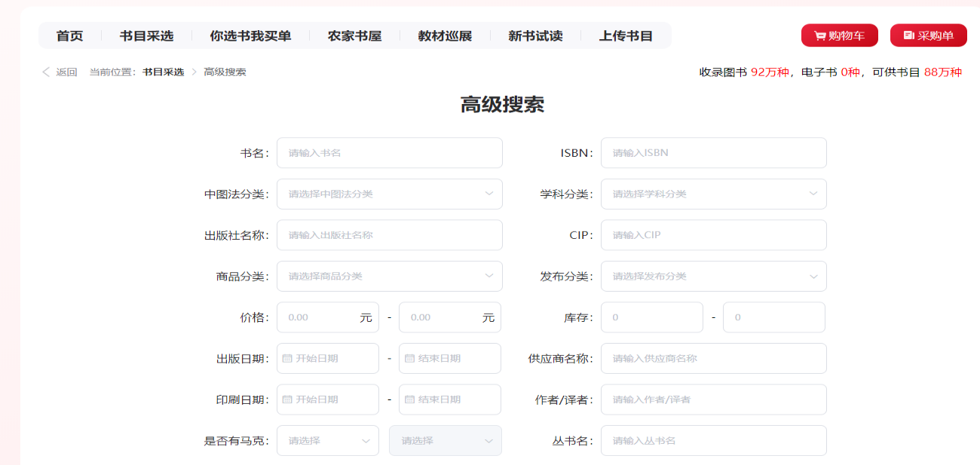Open the 学科分类 dropdown list

pos(813,194)
